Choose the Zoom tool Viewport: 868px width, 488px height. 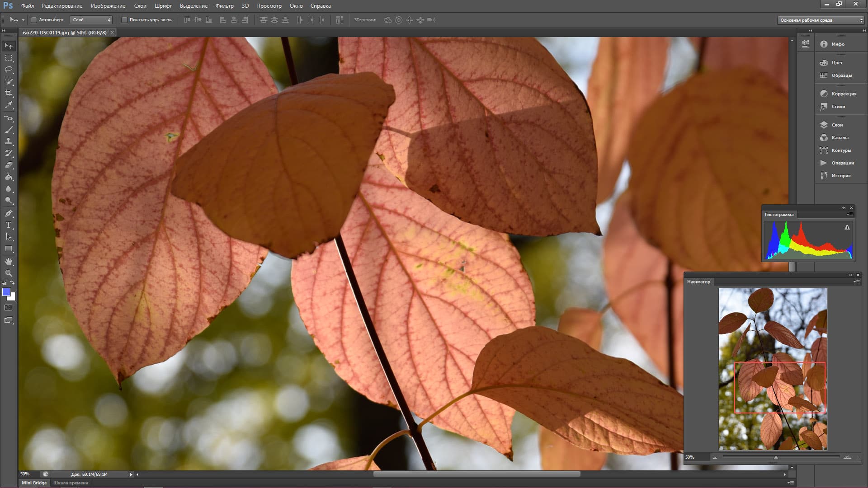click(x=9, y=273)
